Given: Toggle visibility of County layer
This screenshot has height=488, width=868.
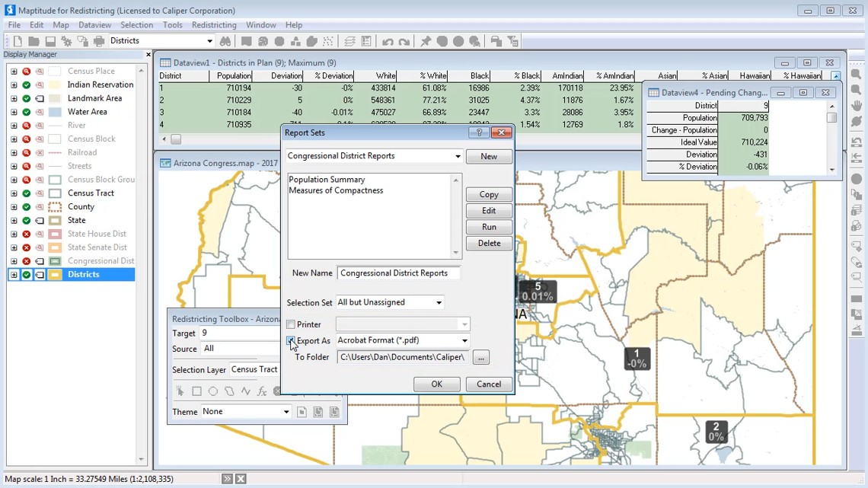Looking at the screenshot, I should (x=27, y=206).
